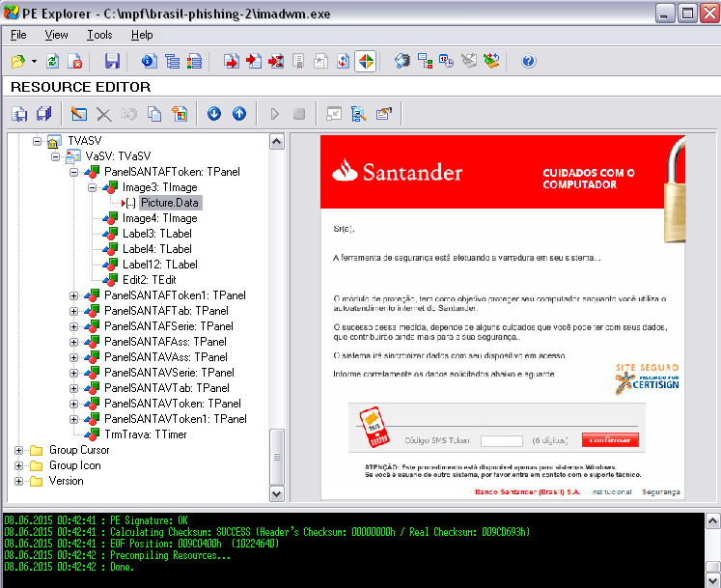
Task: Click the Delete resource X icon
Action: point(104,114)
